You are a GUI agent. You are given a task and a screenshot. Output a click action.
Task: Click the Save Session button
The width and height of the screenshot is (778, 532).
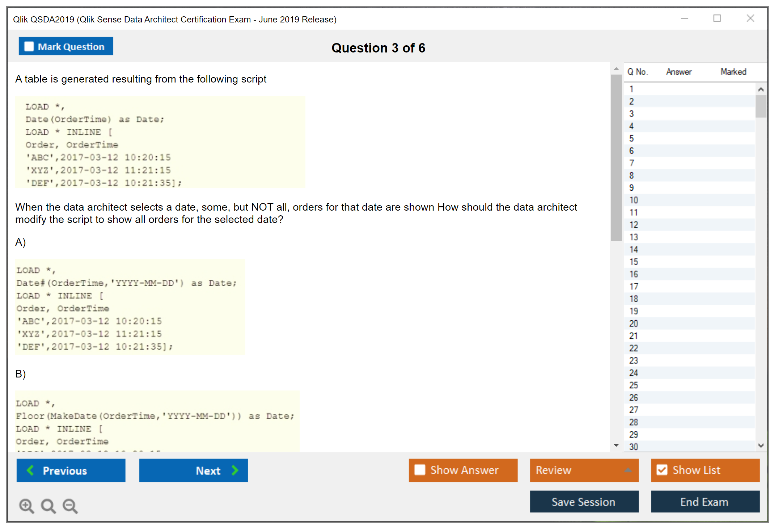[584, 502]
